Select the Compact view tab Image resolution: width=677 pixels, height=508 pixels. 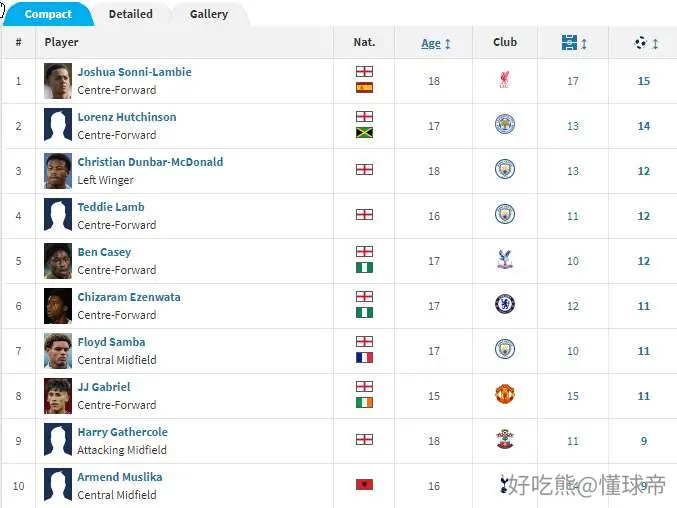pyautogui.click(x=48, y=14)
